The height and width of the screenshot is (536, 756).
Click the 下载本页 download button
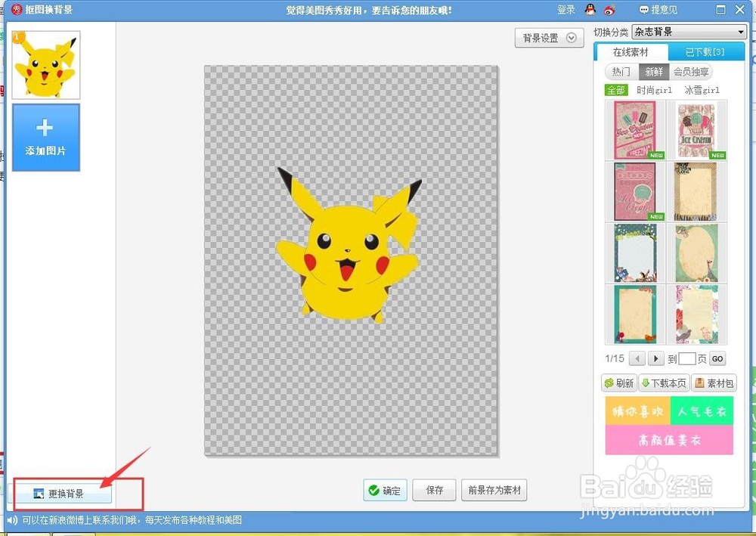coord(664,383)
